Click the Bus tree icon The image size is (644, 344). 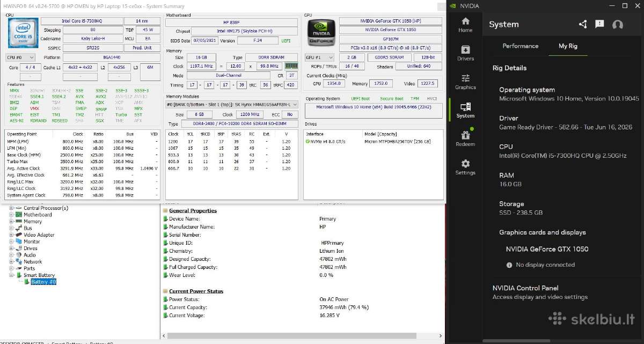pyautogui.click(x=19, y=228)
